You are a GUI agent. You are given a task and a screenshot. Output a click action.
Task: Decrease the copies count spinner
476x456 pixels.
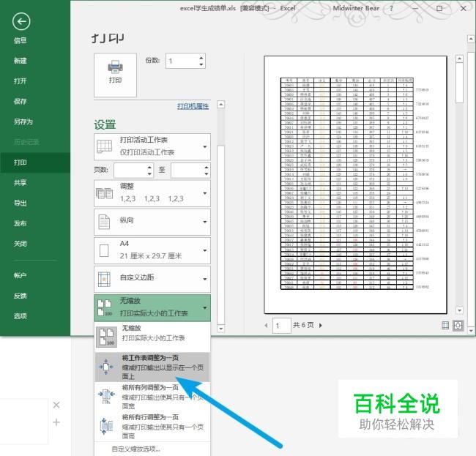pyautogui.click(x=201, y=64)
